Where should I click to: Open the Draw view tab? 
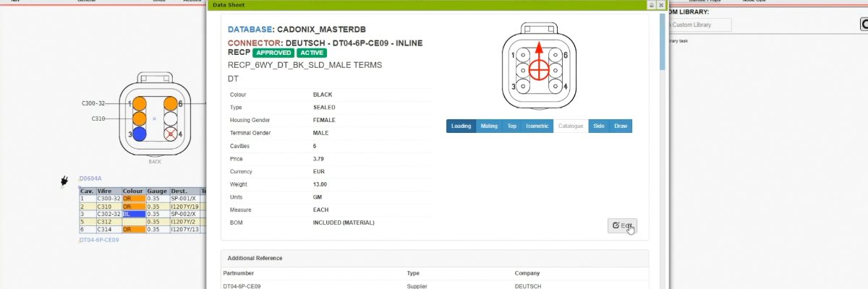pyautogui.click(x=621, y=126)
